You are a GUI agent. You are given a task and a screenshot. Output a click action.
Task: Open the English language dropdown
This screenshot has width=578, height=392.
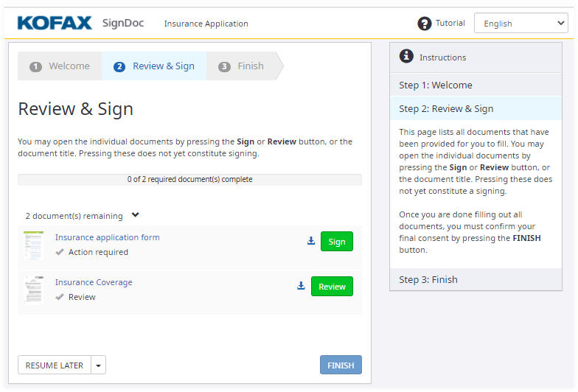point(521,24)
